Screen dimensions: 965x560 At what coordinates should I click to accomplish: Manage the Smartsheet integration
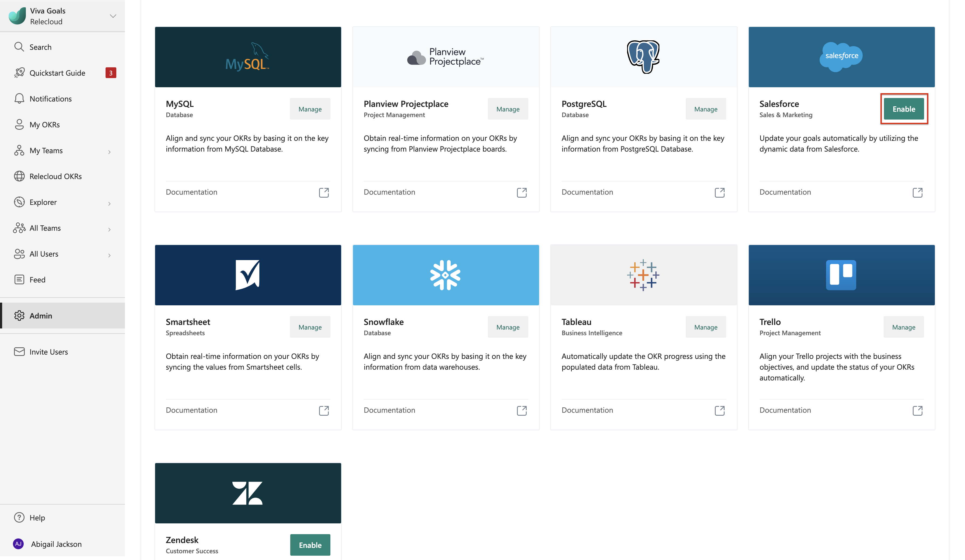pyautogui.click(x=310, y=327)
